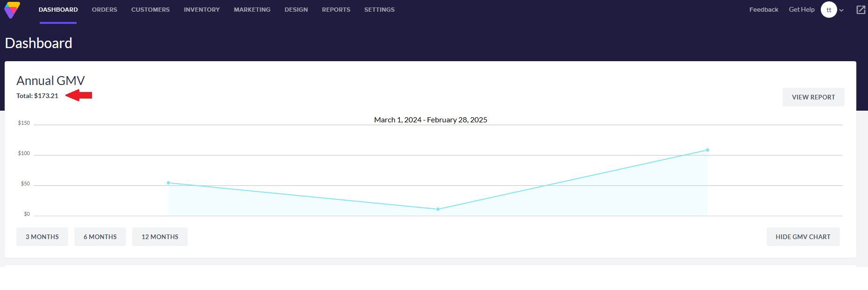Navigate to the Marketing tab

(252, 10)
